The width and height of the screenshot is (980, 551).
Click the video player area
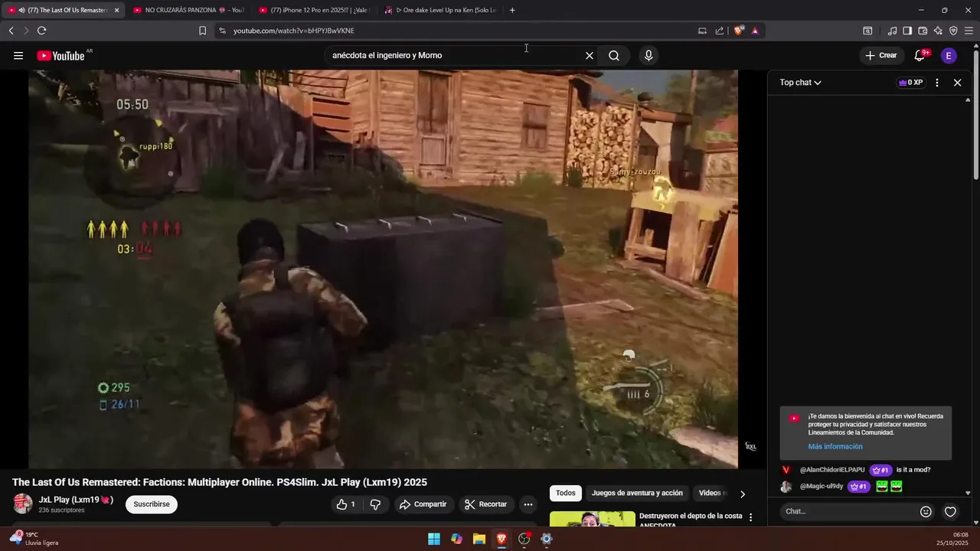(x=384, y=269)
